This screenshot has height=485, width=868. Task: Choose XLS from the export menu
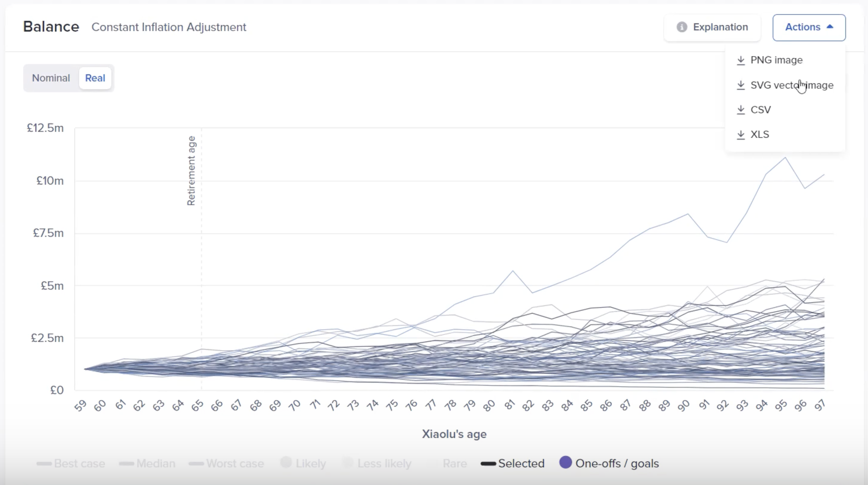pyautogui.click(x=759, y=134)
